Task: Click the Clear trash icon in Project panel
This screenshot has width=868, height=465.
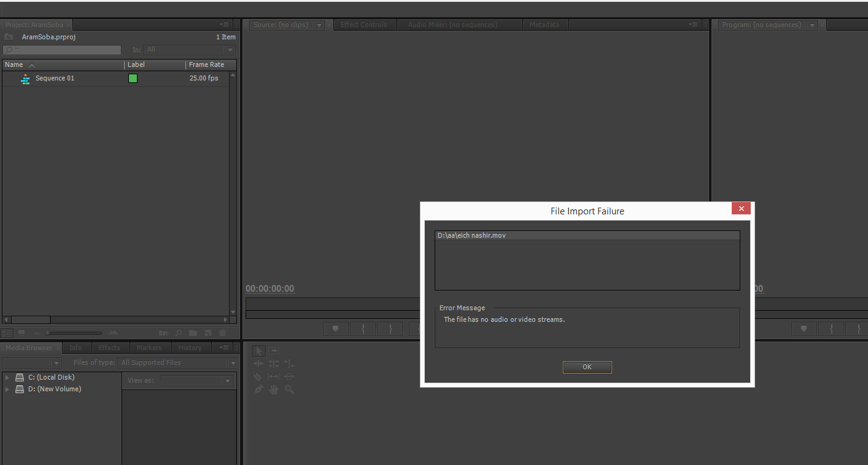Action: pyautogui.click(x=222, y=333)
